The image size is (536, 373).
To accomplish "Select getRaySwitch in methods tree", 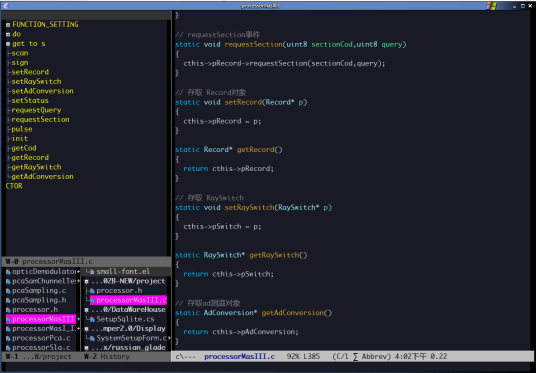I will 36,167.
